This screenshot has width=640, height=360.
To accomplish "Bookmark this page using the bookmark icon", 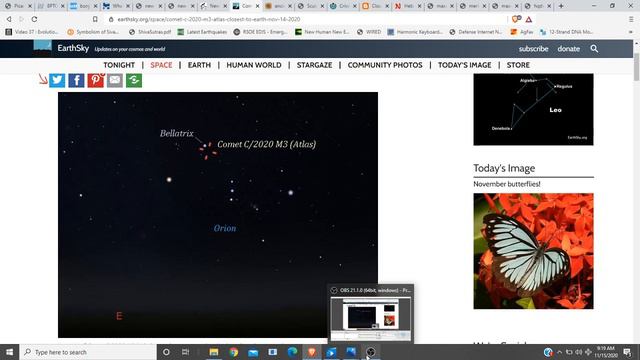I will tap(95, 19).
